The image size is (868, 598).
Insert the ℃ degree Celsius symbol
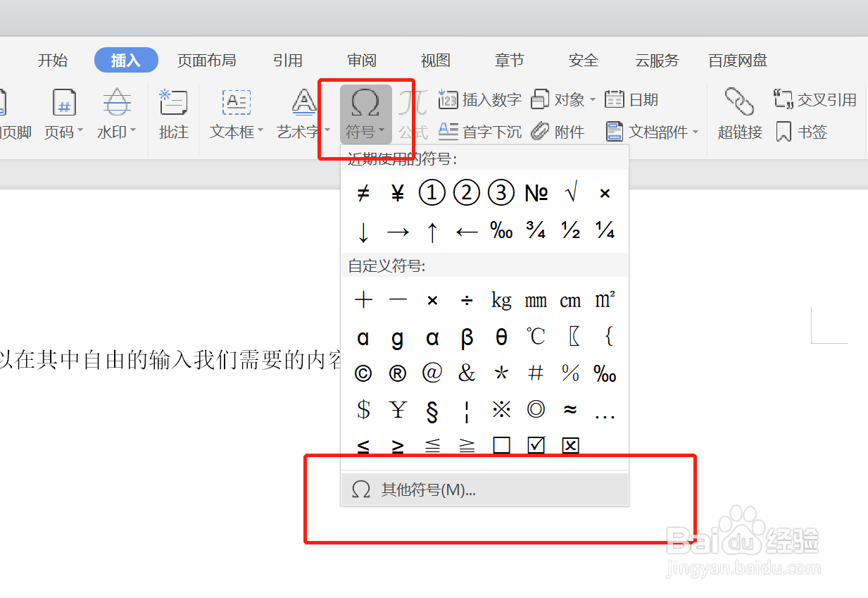[536, 337]
